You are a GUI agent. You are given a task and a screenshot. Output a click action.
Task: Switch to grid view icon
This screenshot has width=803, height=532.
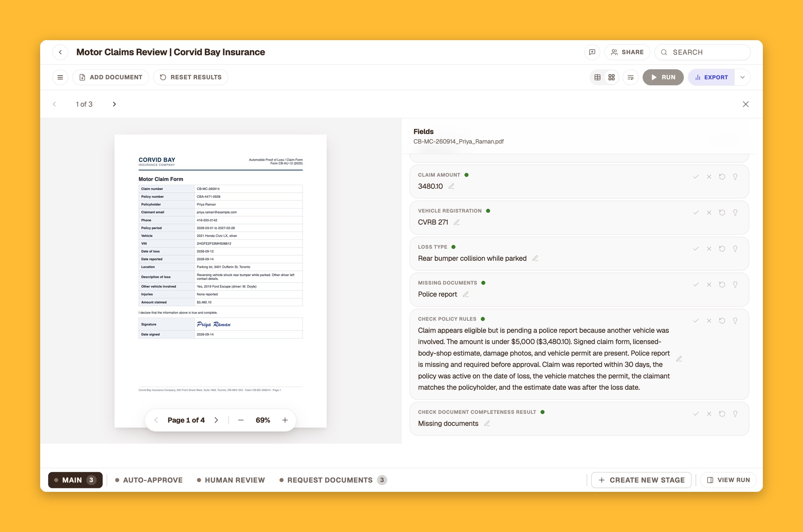611,77
